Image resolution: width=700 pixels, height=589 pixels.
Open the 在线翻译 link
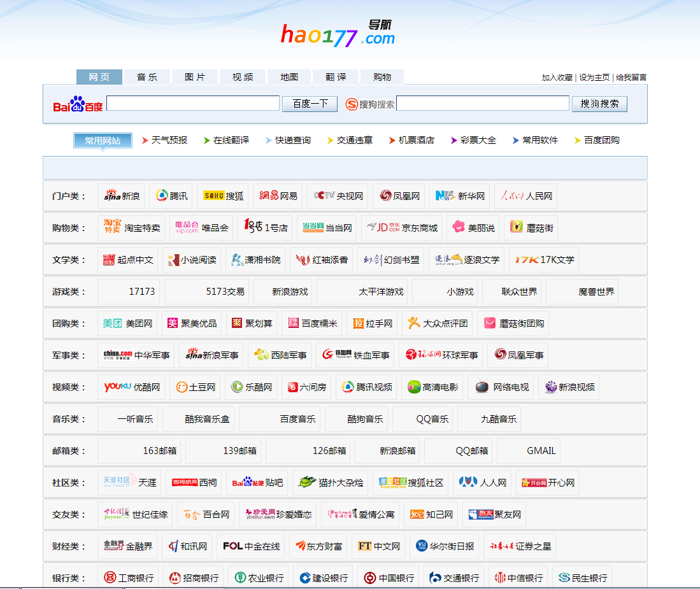pos(231,140)
